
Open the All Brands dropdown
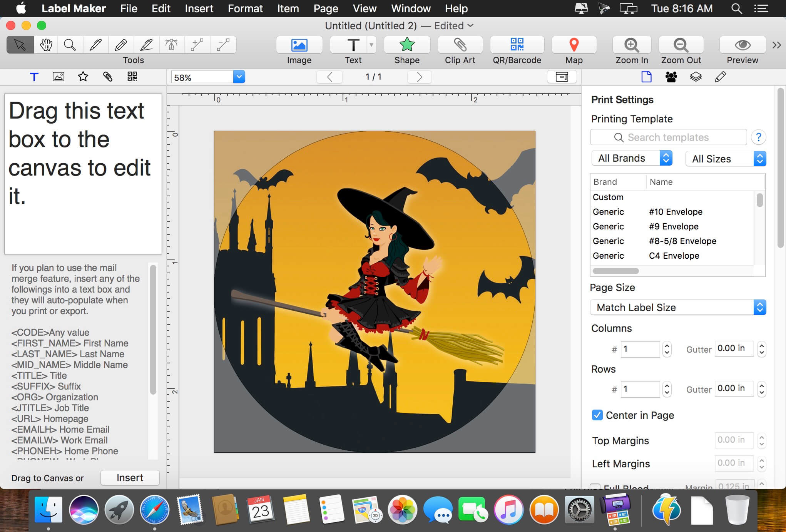pos(632,158)
